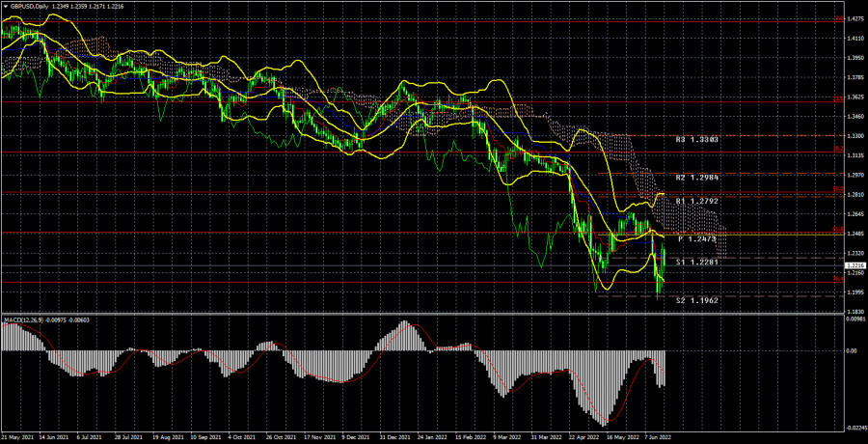Screen dimensions: 868x444
Task: Click the 1.3950 price axis label
Action: point(855,58)
